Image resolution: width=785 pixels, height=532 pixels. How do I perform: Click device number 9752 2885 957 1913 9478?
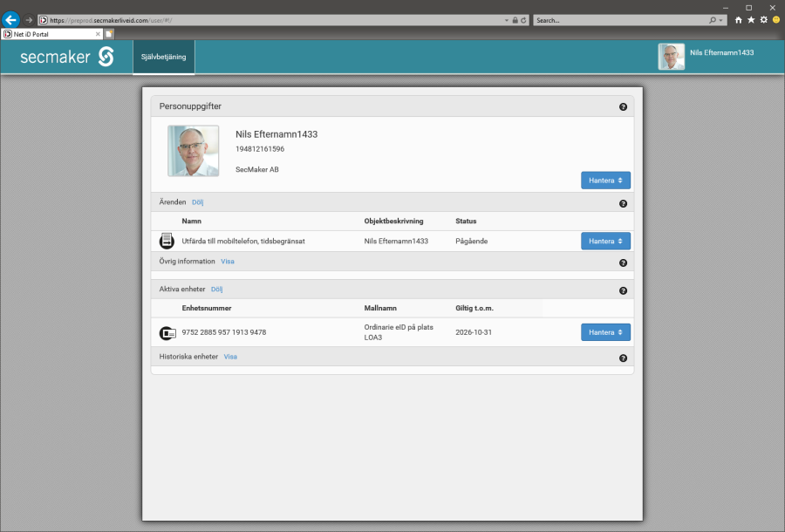point(224,332)
